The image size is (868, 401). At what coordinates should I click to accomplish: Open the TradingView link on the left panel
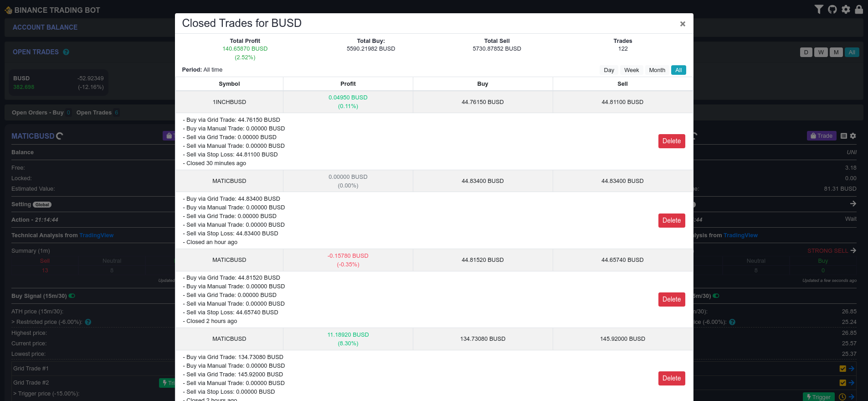[97, 235]
